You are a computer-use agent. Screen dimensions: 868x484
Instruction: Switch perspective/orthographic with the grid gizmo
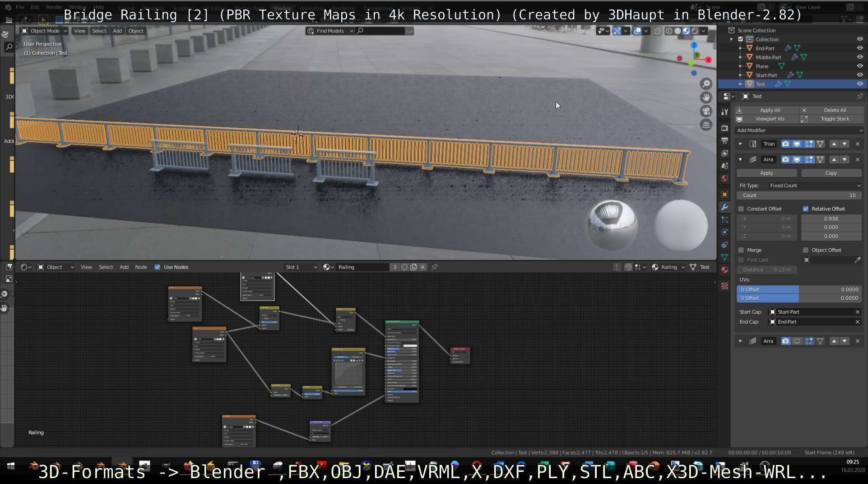[706, 125]
